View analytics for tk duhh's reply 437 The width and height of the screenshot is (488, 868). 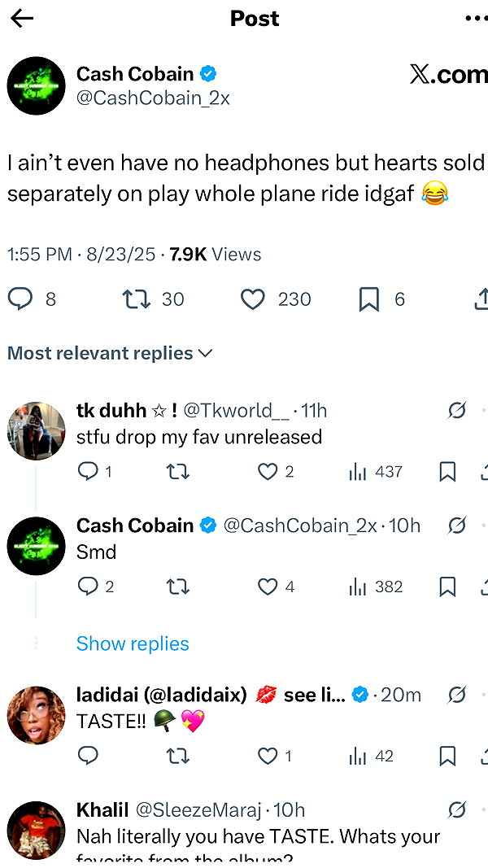(x=375, y=472)
